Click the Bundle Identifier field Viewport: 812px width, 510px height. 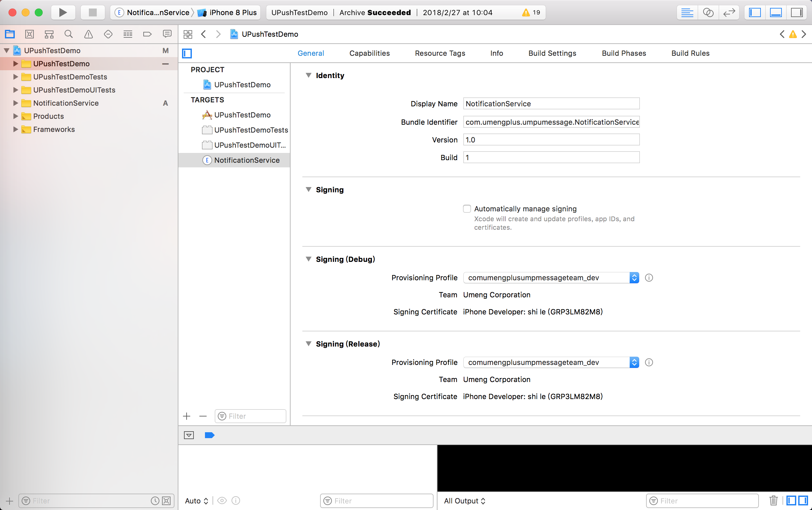click(x=552, y=122)
